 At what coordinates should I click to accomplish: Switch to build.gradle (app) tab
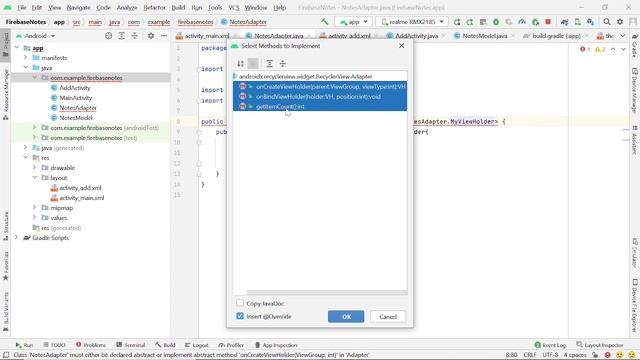(x=556, y=36)
